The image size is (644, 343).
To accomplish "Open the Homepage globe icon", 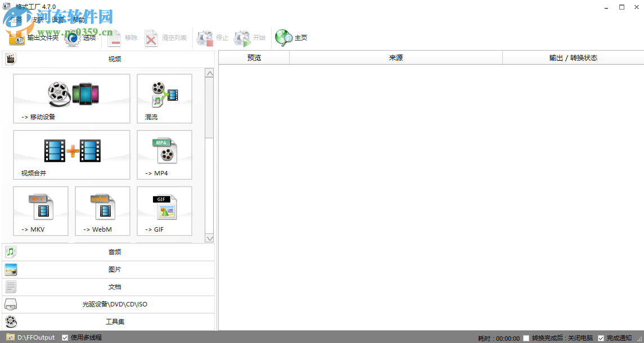I will click(x=283, y=38).
